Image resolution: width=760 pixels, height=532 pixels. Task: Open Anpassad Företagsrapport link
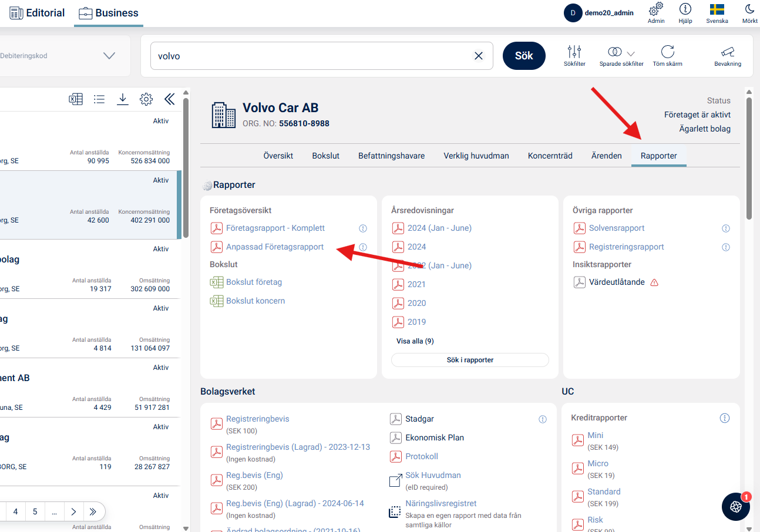point(275,247)
